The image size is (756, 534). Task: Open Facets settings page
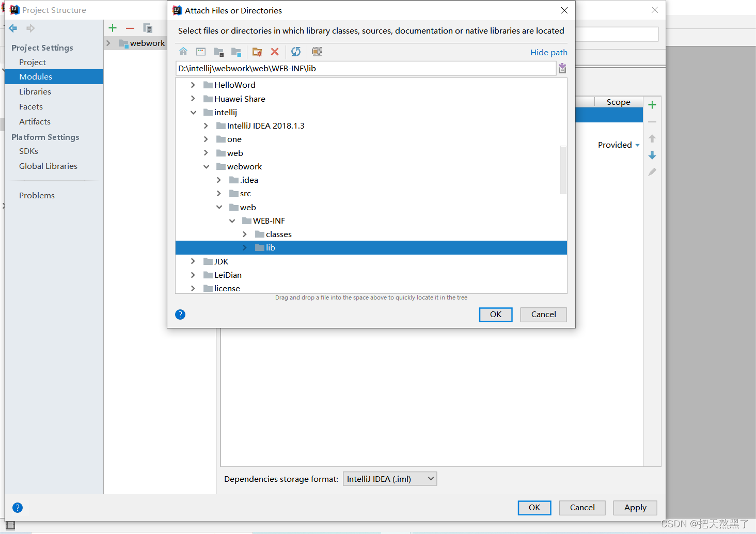tap(31, 107)
